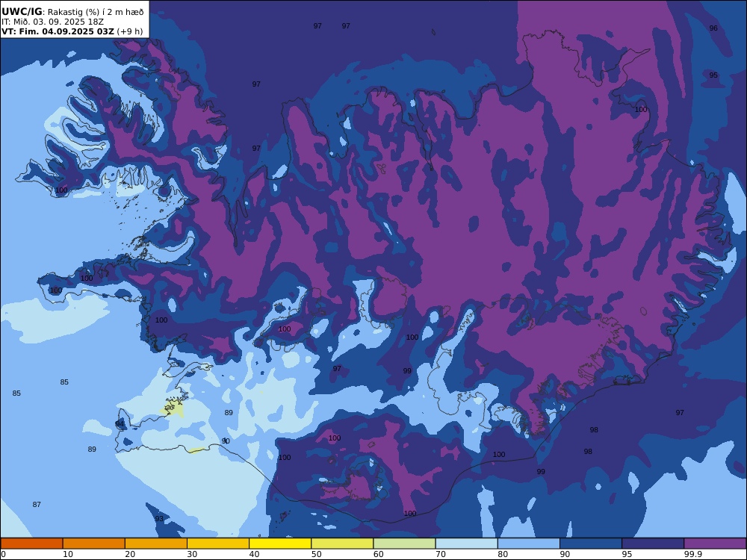Select the 20–30 legend color swatch
747x560 pixels.
coord(156,544)
